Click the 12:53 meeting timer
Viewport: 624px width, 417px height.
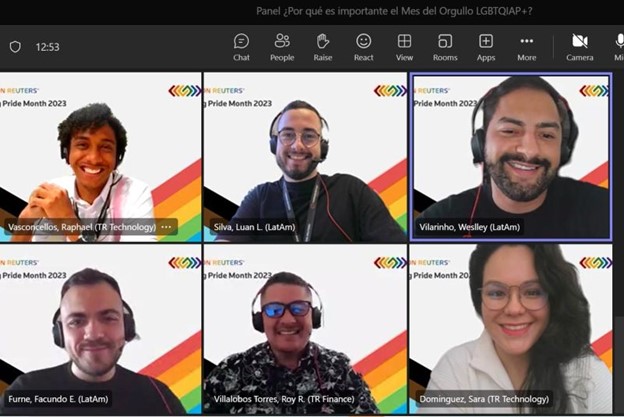(x=47, y=47)
